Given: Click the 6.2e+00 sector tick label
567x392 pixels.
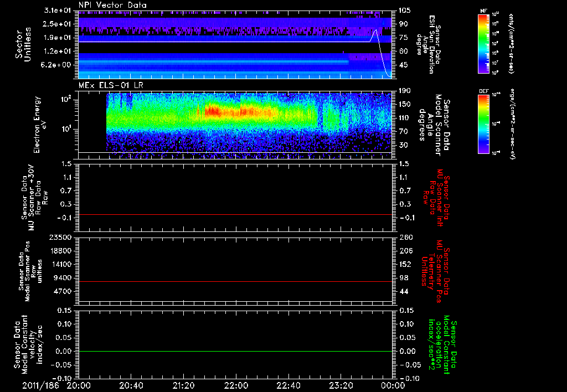Looking at the screenshot, I should click(57, 65).
